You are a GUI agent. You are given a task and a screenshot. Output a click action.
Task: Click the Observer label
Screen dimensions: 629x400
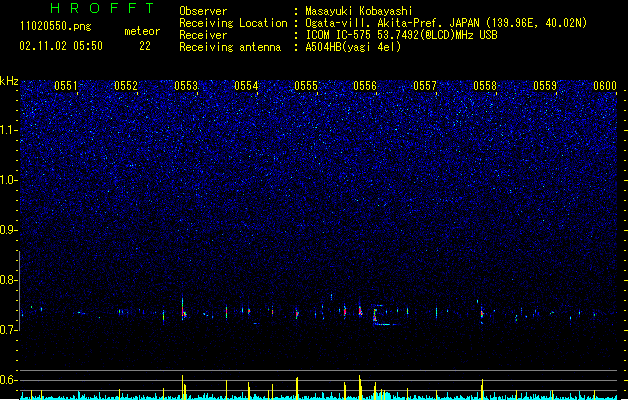pyautogui.click(x=203, y=11)
